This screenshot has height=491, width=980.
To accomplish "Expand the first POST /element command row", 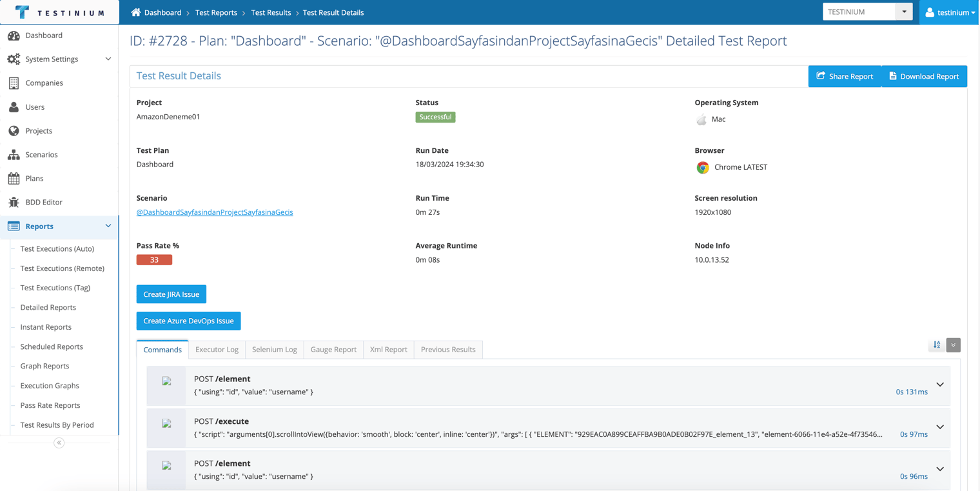I will [940, 385].
